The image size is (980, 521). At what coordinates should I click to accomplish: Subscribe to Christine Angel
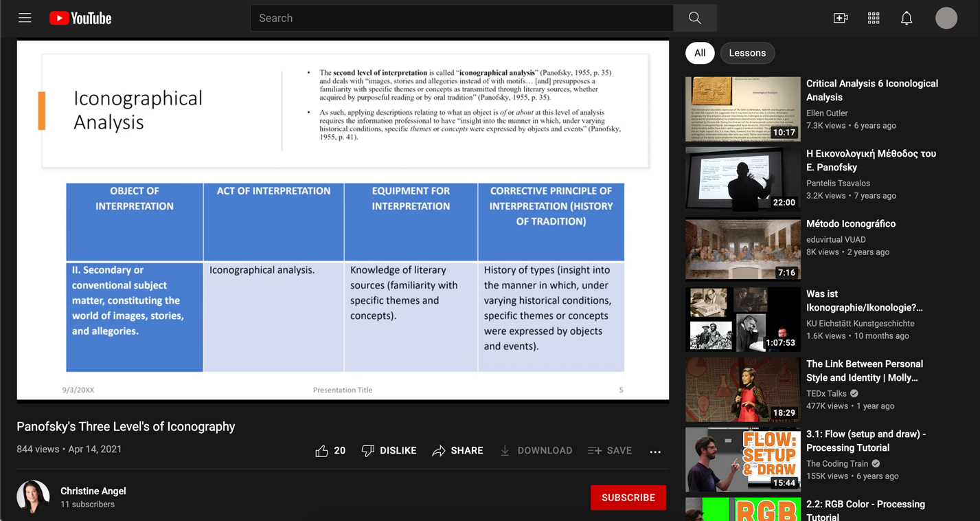[628, 498]
